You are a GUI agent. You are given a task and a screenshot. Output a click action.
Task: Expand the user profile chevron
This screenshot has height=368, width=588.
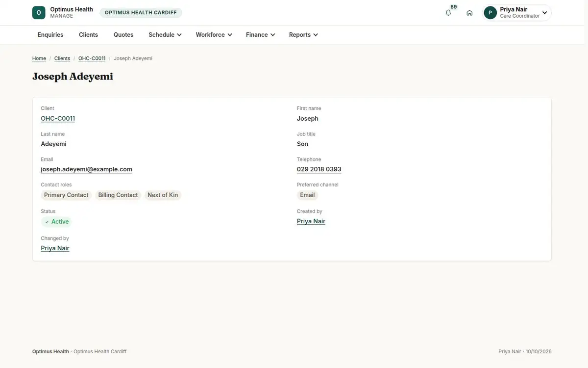[x=544, y=13]
